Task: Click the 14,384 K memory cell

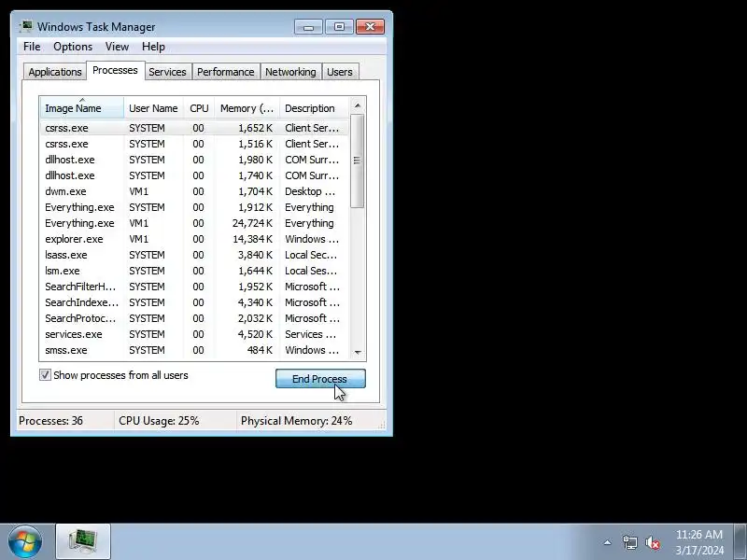Action: pyautogui.click(x=252, y=239)
